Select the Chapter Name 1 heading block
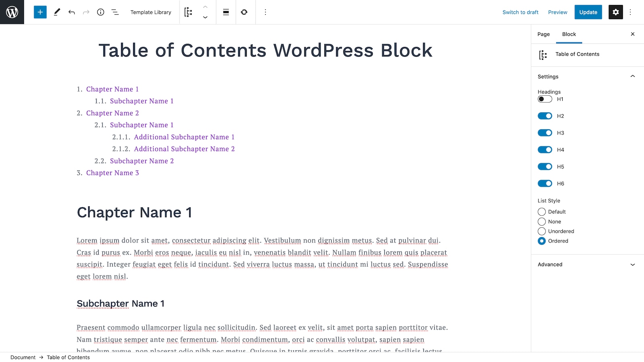This screenshot has height=362, width=644. point(134,212)
